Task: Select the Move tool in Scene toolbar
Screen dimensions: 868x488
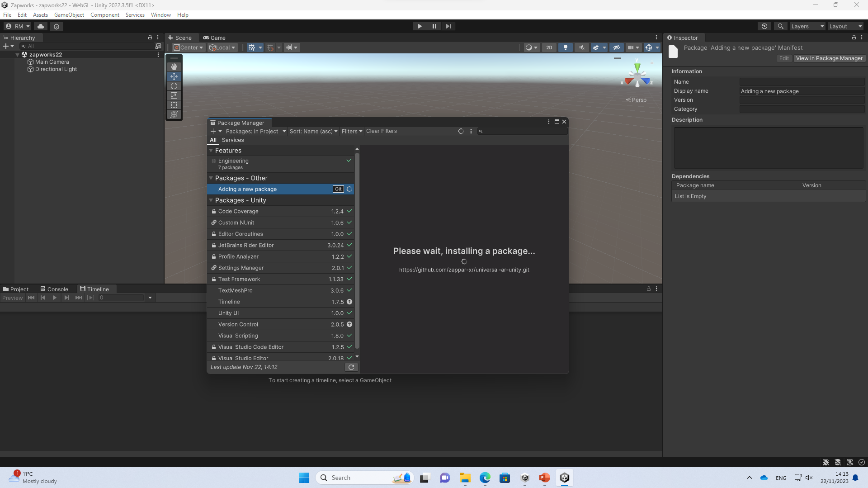Action: tap(174, 76)
